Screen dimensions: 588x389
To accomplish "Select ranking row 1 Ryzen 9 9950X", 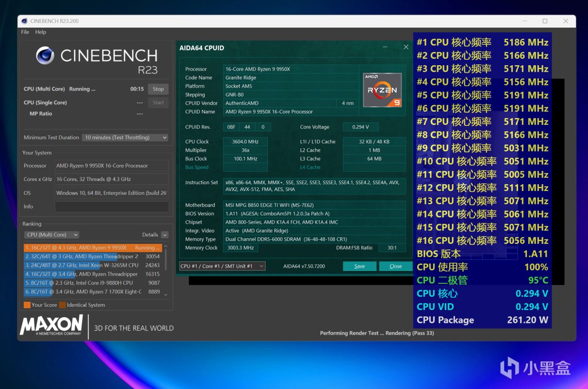I will [93, 248].
